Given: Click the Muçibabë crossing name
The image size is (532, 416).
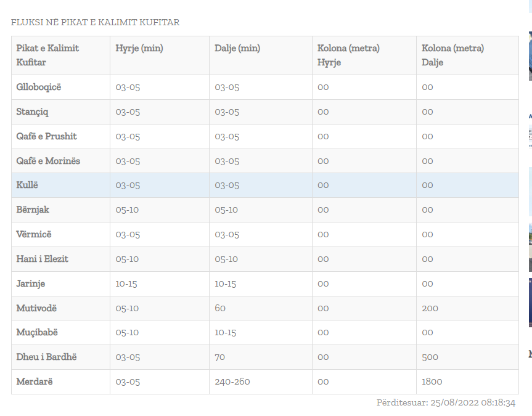Looking at the screenshot, I should (37, 332).
